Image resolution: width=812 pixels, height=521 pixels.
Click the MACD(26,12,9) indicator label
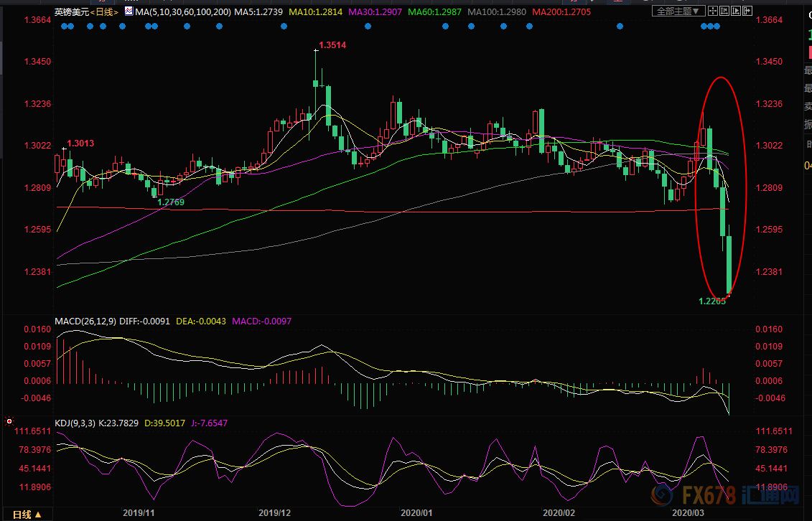pos(85,321)
